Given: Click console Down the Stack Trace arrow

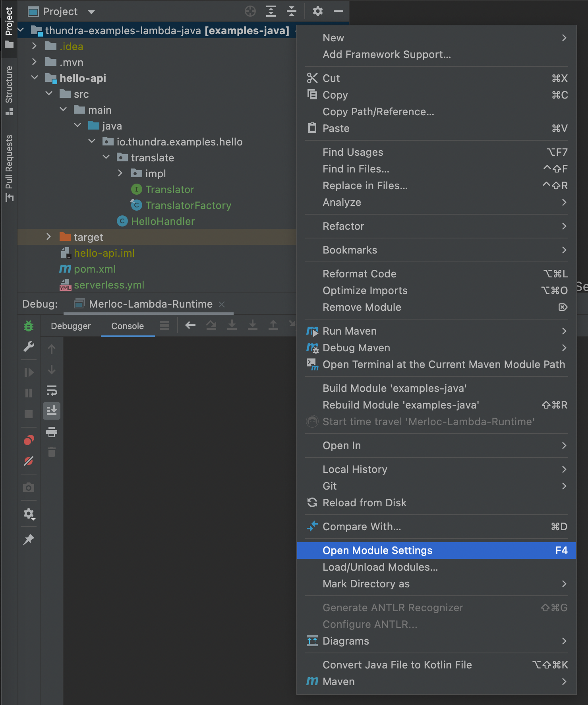Looking at the screenshot, I should click(x=52, y=370).
